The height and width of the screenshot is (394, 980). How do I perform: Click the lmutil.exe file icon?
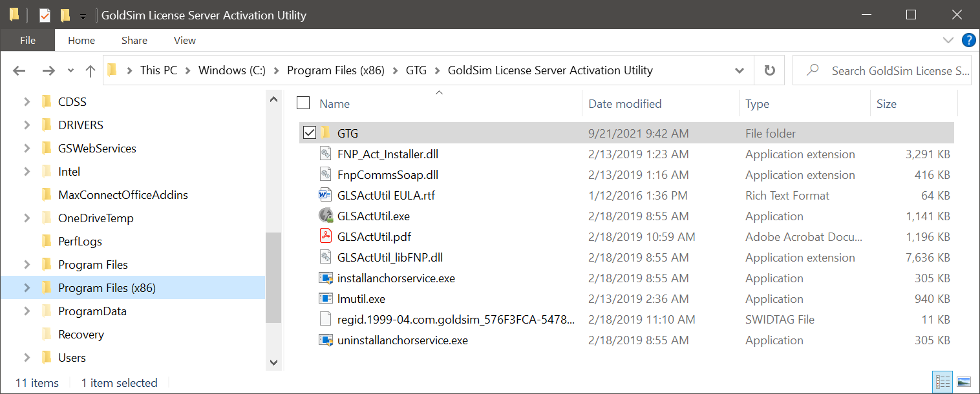326,298
